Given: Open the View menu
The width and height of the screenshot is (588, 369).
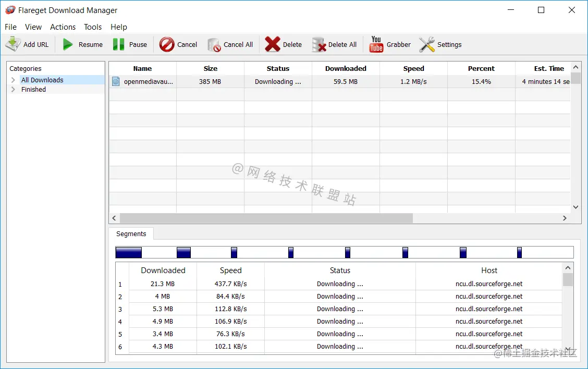Looking at the screenshot, I should tap(33, 27).
